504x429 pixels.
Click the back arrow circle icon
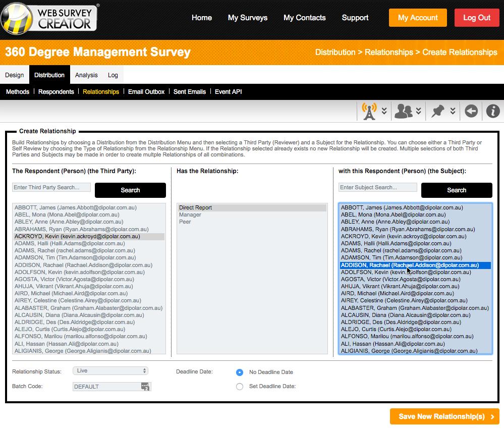click(x=471, y=111)
